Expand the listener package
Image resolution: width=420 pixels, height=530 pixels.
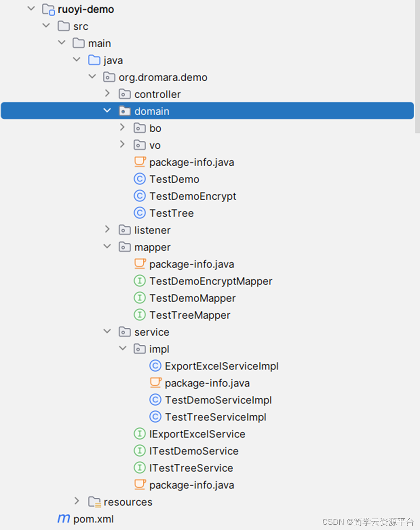[107, 229]
